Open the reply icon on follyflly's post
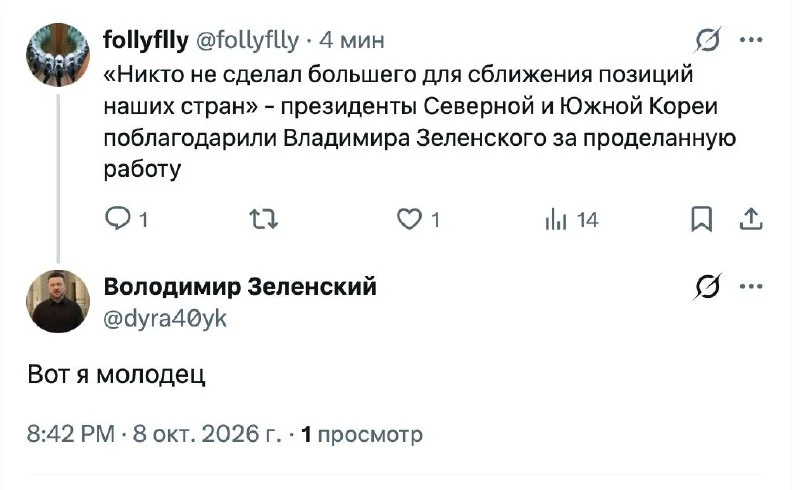Screen dimensions: 800x490 click(x=118, y=218)
